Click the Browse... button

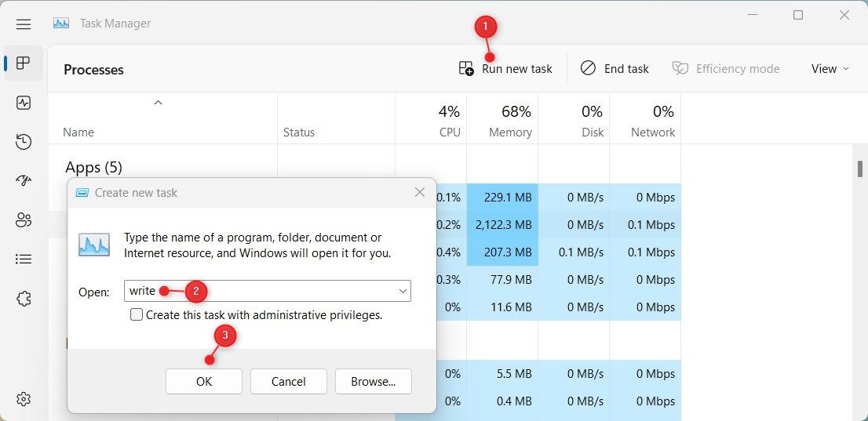pyautogui.click(x=373, y=382)
